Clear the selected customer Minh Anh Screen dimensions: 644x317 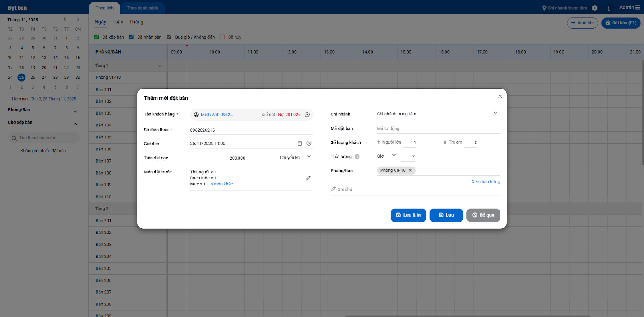click(x=307, y=115)
